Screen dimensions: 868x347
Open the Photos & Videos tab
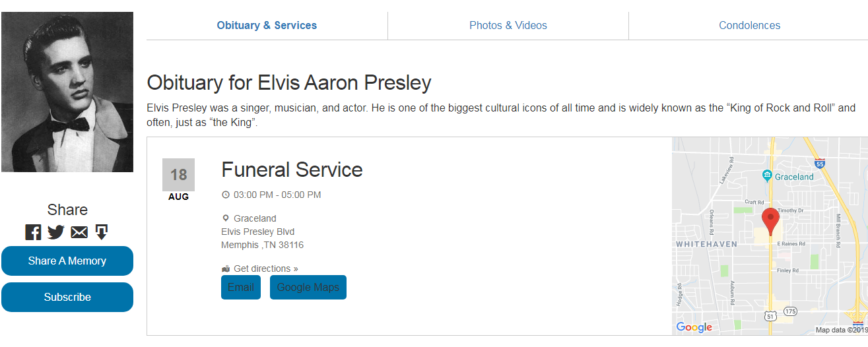point(508,25)
